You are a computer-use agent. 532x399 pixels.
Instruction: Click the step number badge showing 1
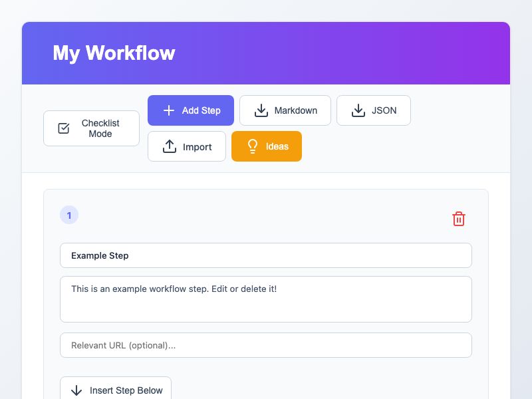point(69,215)
